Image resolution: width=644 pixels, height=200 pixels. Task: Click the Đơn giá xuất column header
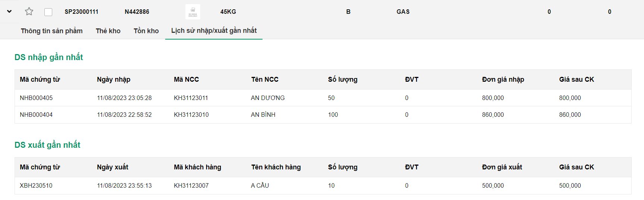502,167
